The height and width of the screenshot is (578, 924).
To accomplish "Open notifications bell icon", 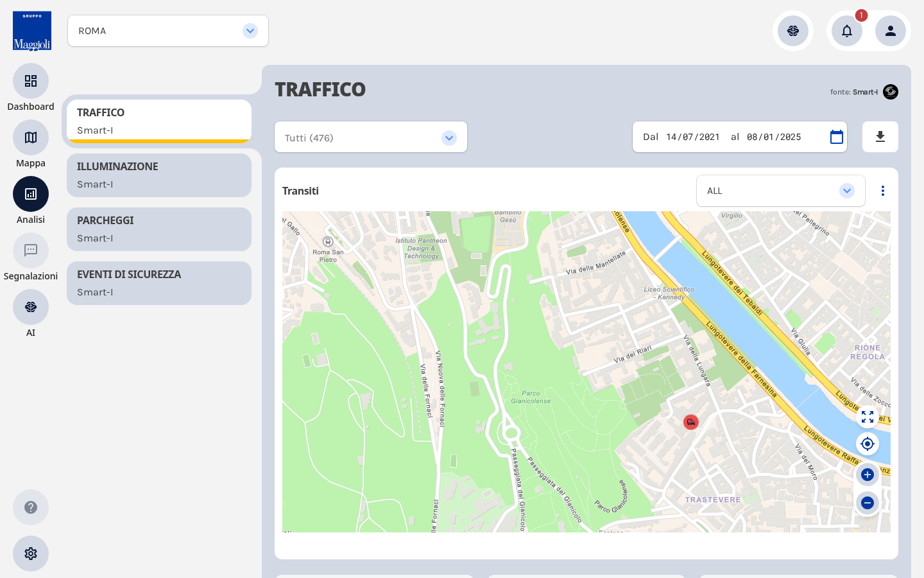I will click(x=847, y=31).
